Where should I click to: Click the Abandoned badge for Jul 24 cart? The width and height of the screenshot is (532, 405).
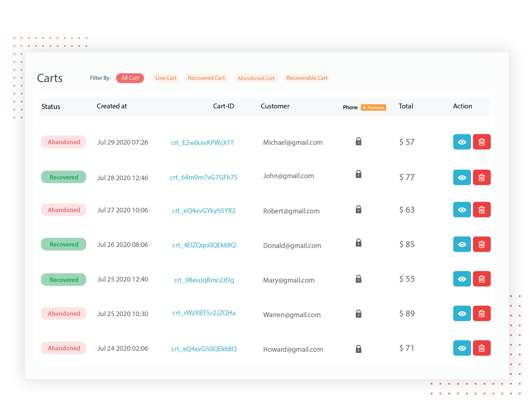coord(64,348)
